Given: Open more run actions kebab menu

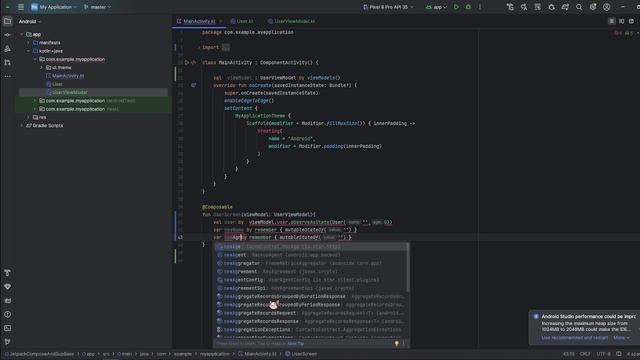Looking at the screenshot, I should 480,7.
